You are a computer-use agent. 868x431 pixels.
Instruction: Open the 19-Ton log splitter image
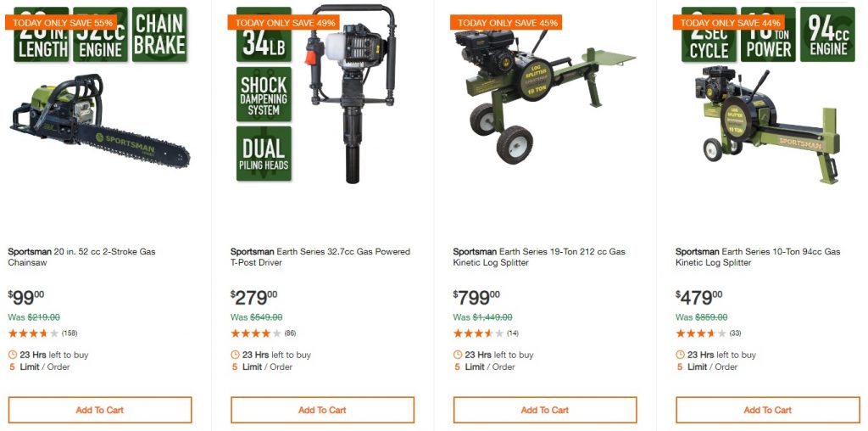[545, 95]
